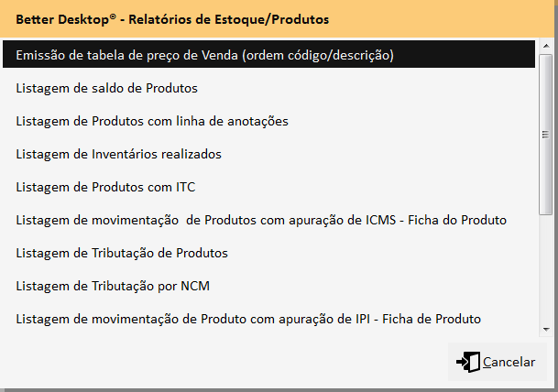Choose Listagem de Tributação de Produtos
This screenshot has height=392, width=558.
click(x=122, y=253)
